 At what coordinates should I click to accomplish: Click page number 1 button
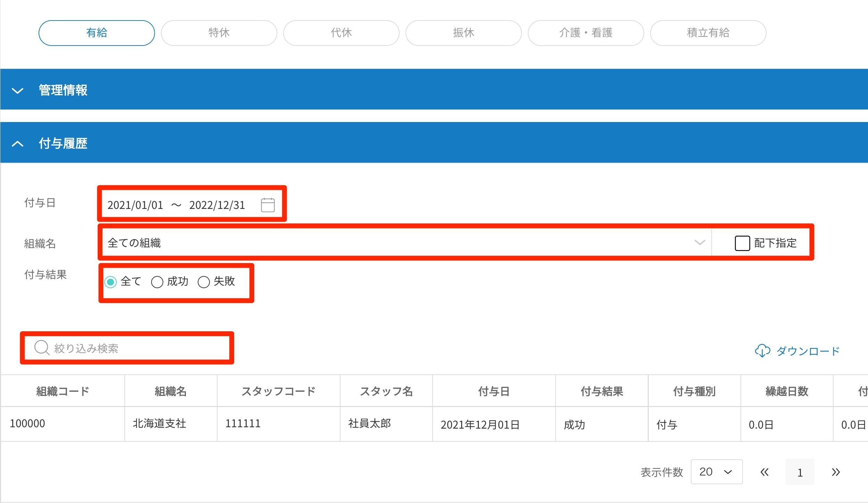[x=800, y=472]
